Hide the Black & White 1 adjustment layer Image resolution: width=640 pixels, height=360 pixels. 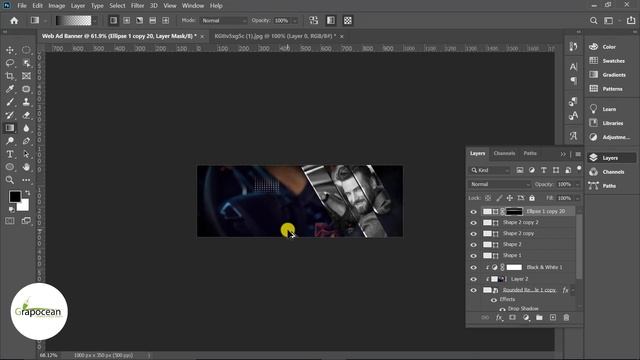pos(473,268)
